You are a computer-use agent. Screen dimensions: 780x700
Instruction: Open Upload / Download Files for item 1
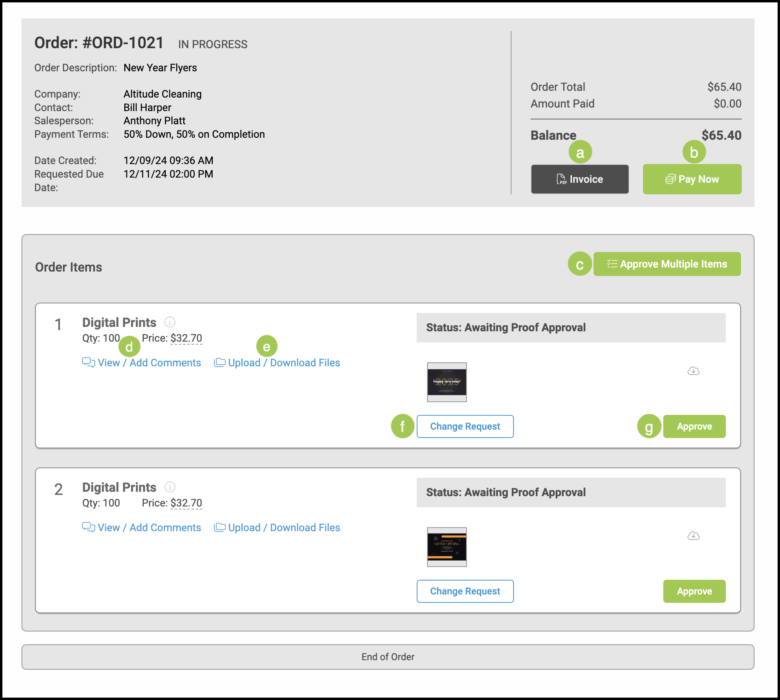(x=284, y=363)
